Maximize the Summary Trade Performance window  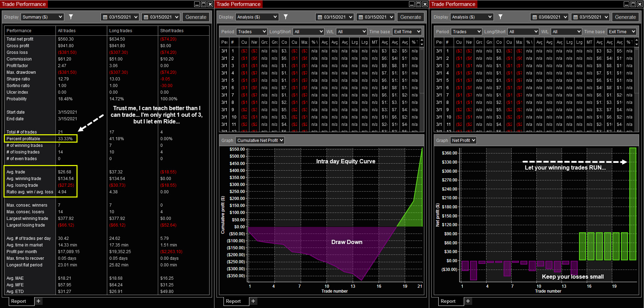tap(204, 4)
